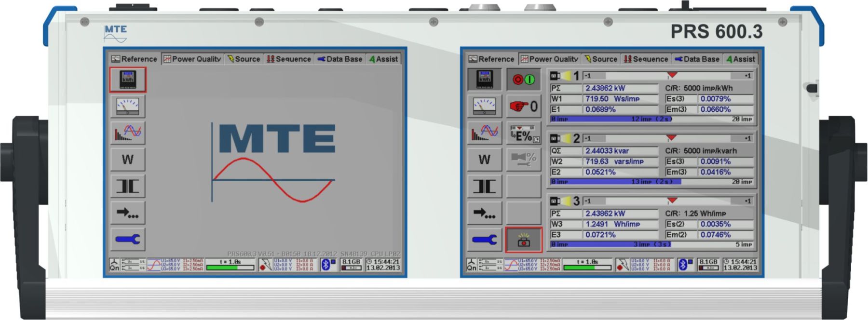The image size is (868, 320).
Task: Click channel 1 impulse progress bar
Action: point(652,119)
